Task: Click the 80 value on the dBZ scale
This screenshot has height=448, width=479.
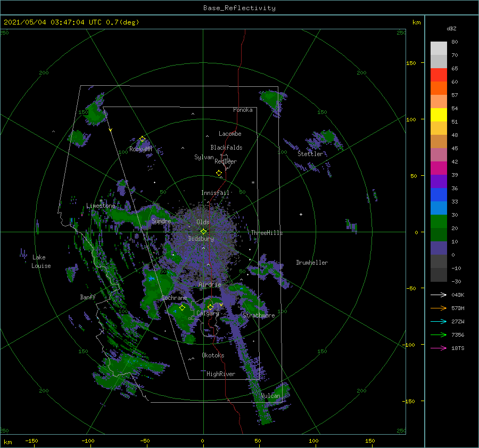Action: pos(455,42)
